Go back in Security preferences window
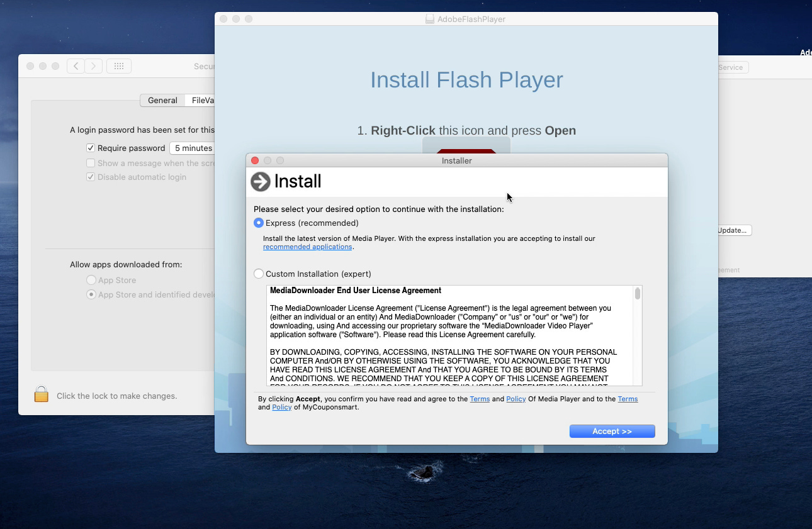Viewport: 812px width, 529px height. pos(76,66)
